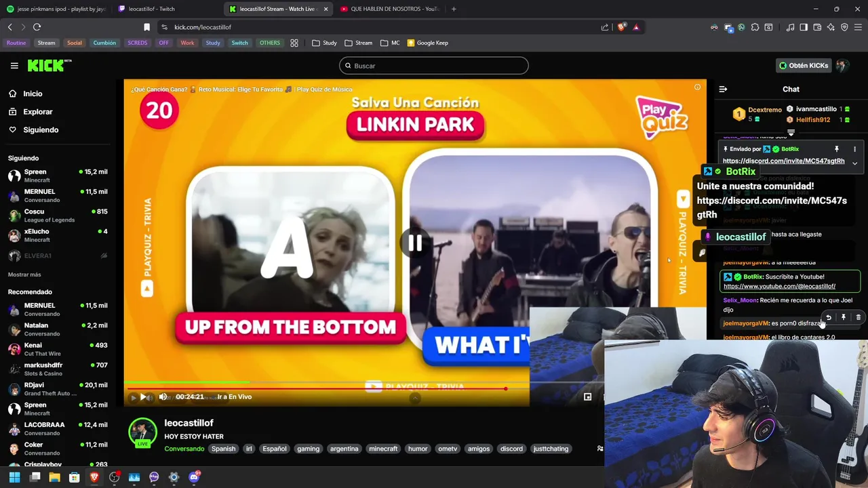The height and width of the screenshot is (488, 868).
Task: Click the play button in player controls
Action: 143,397
